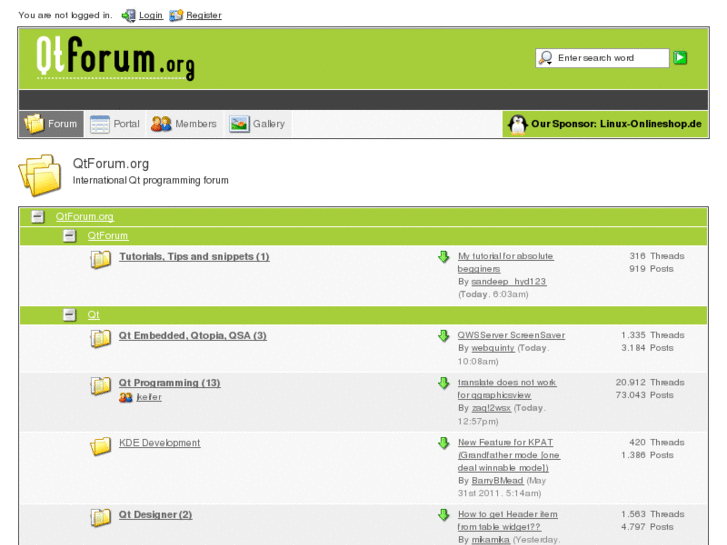Collapse the Qt category
The width and height of the screenshot is (727, 545).
(x=69, y=315)
